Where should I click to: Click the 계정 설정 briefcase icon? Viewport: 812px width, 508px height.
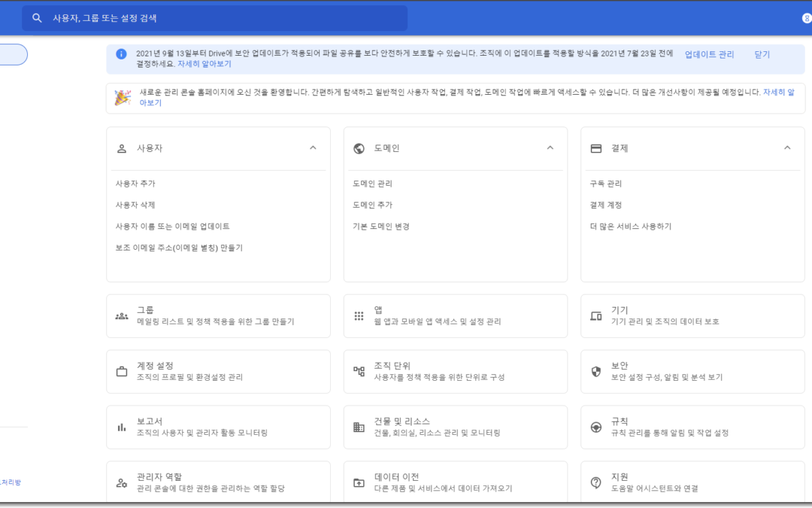coord(122,372)
